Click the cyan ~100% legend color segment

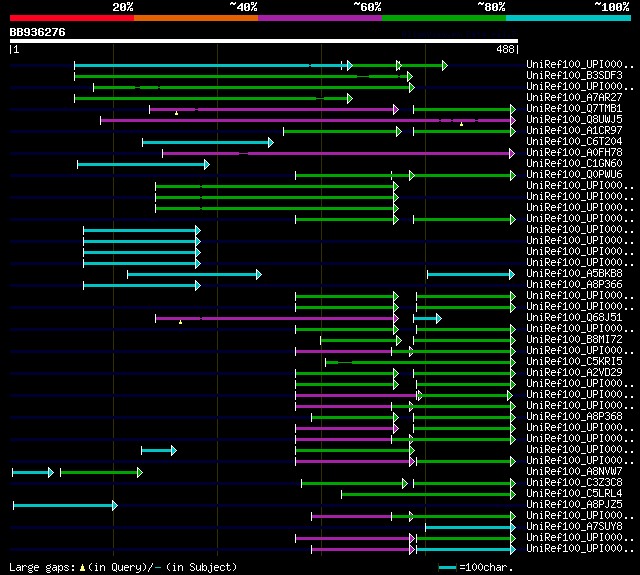point(569,18)
